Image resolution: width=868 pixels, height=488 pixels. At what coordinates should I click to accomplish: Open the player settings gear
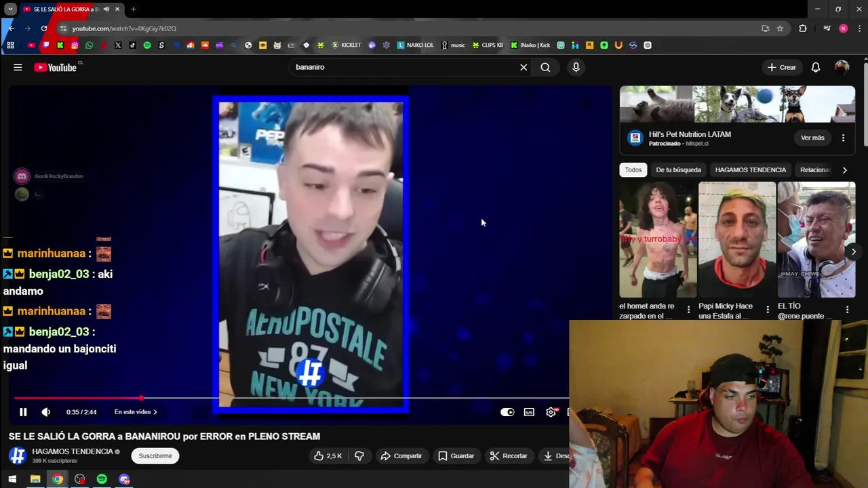tap(551, 412)
